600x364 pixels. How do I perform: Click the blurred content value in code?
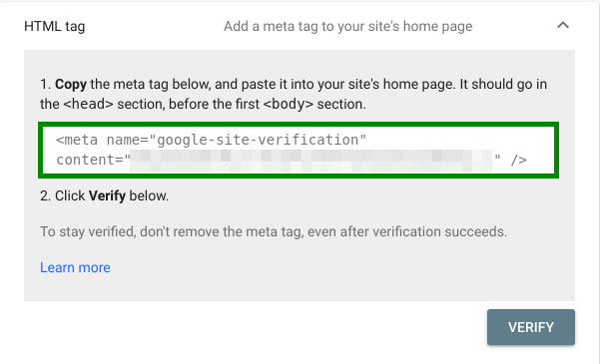tap(311, 161)
